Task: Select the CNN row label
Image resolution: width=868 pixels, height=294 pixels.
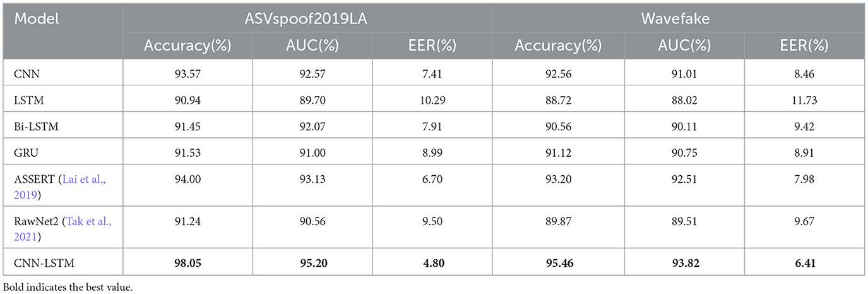Action: (25, 72)
